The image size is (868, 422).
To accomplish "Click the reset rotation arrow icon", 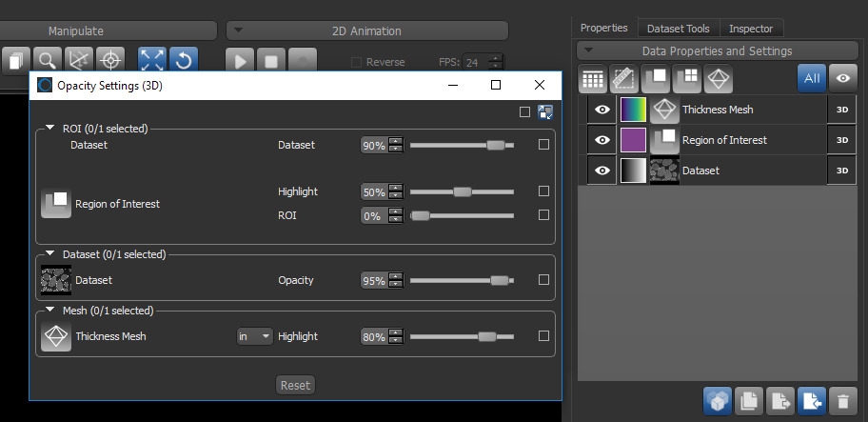I will coord(183,60).
